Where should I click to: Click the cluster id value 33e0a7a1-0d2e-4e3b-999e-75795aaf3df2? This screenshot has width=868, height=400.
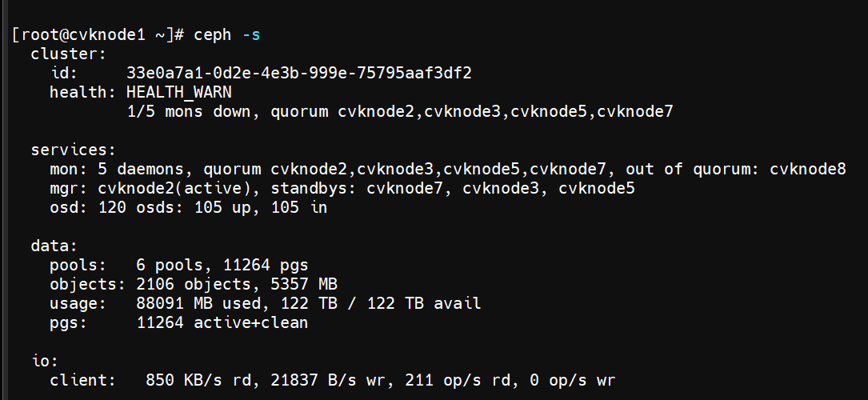click(x=298, y=74)
